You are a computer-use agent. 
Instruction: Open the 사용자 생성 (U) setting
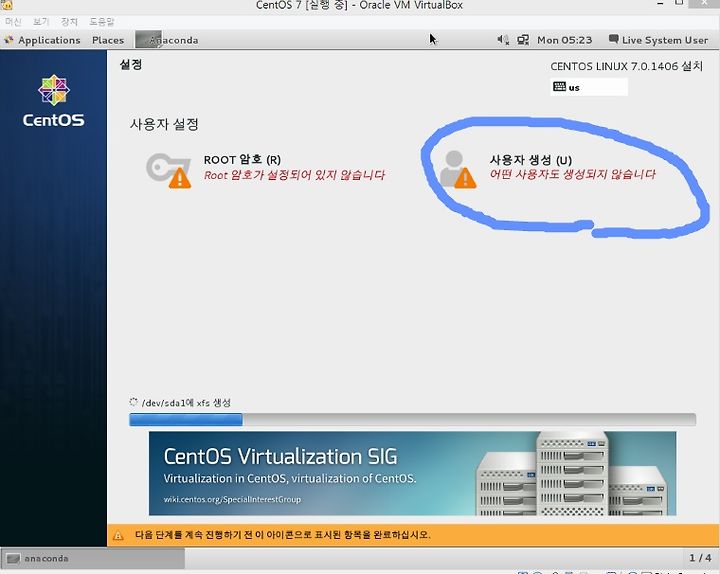click(x=547, y=168)
